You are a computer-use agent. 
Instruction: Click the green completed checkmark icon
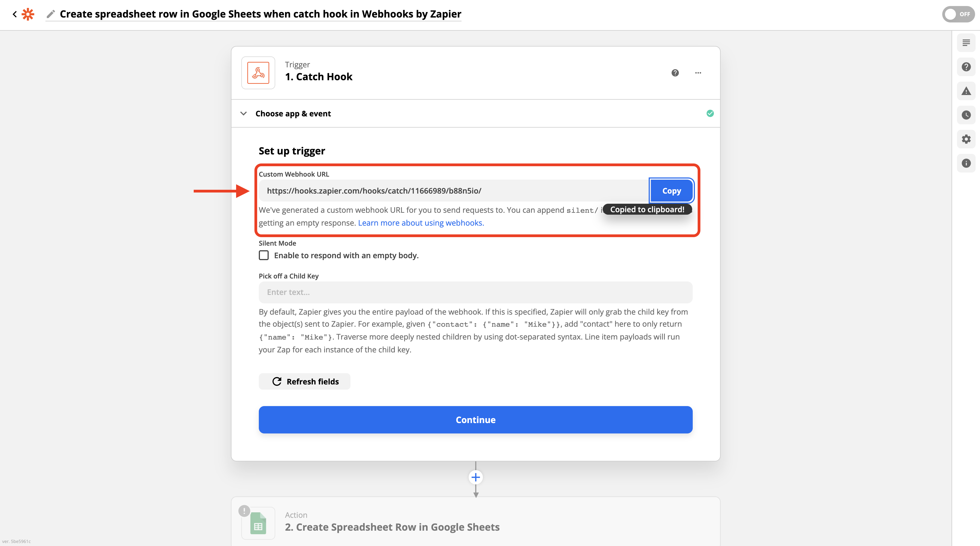710,113
